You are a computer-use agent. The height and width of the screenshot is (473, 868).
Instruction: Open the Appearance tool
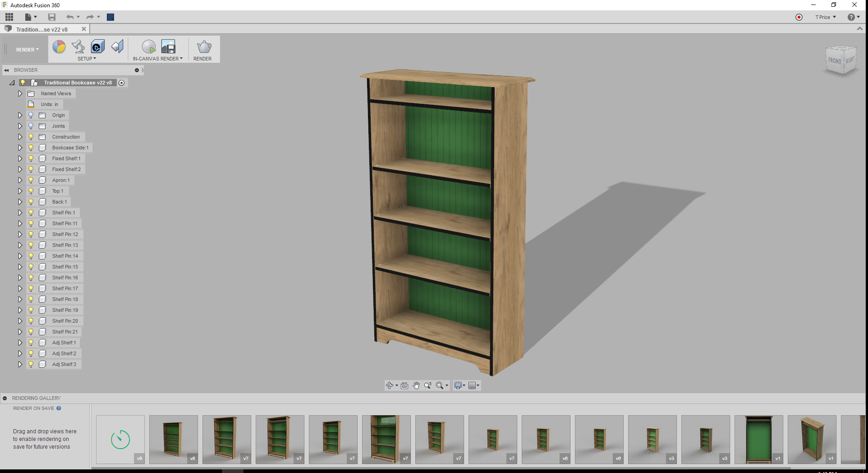pos(59,46)
